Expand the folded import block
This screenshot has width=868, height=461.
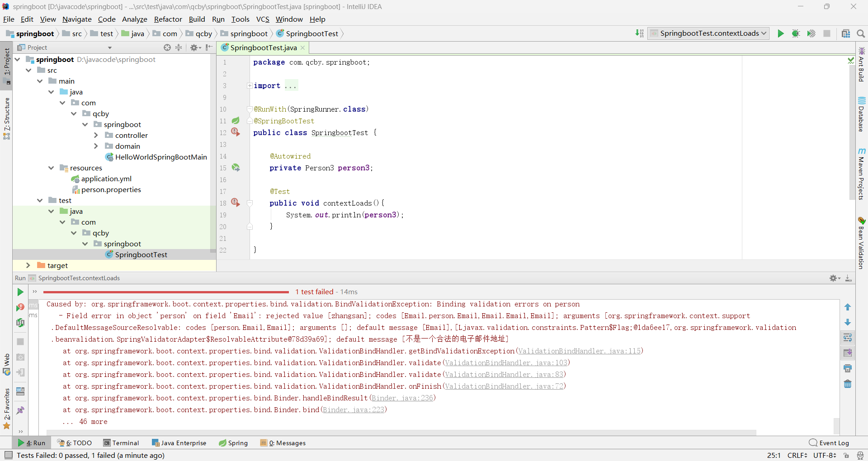point(250,85)
